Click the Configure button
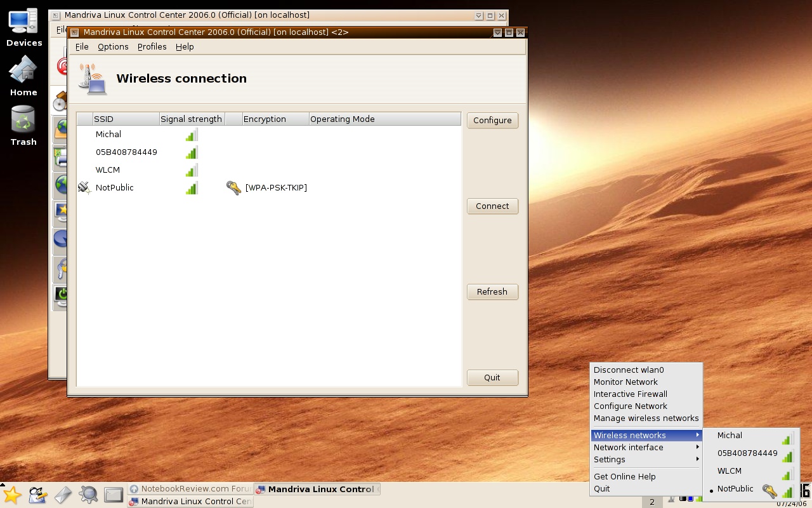 point(492,120)
